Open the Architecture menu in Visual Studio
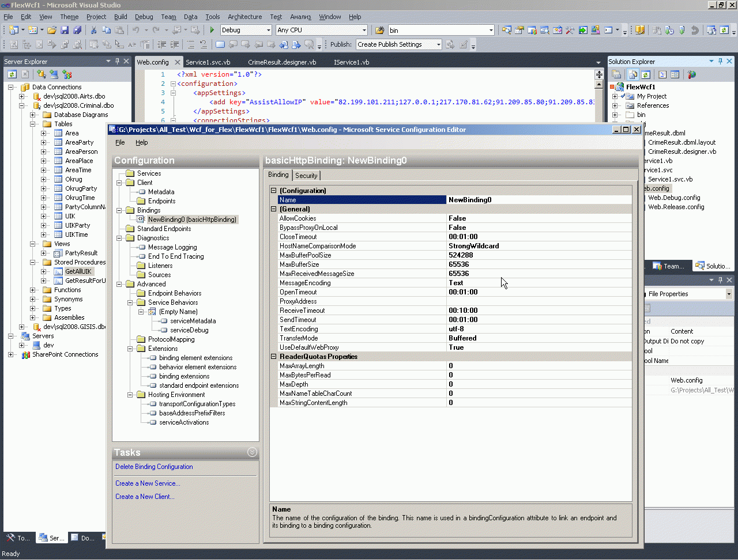The width and height of the screenshot is (738, 560). [244, 17]
